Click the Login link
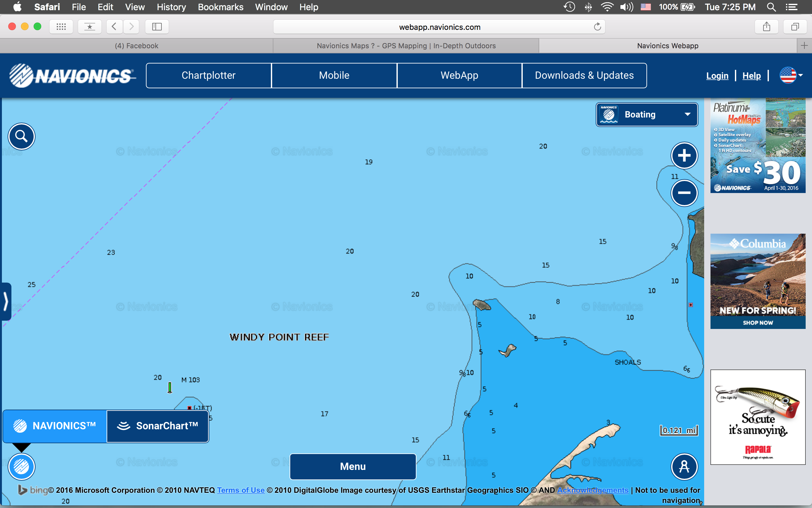The width and height of the screenshot is (812, 508). point(717,76)
